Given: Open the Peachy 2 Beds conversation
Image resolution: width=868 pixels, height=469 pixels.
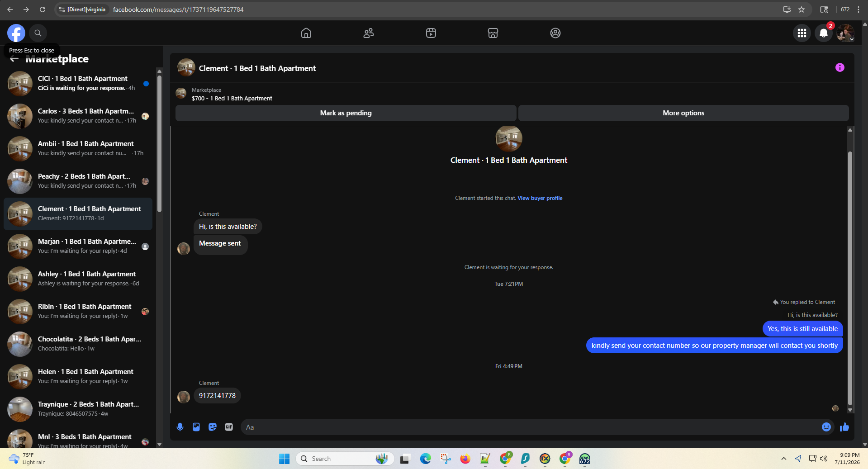Looking at the screenshot, I should click(78, 181).
